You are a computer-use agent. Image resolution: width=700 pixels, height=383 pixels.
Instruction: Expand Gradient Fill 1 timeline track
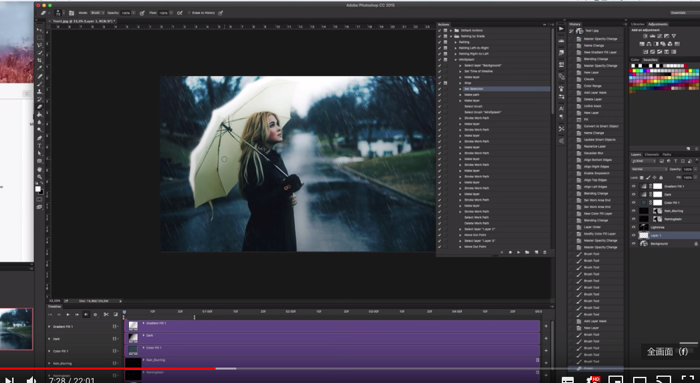[x=49, y=327]
